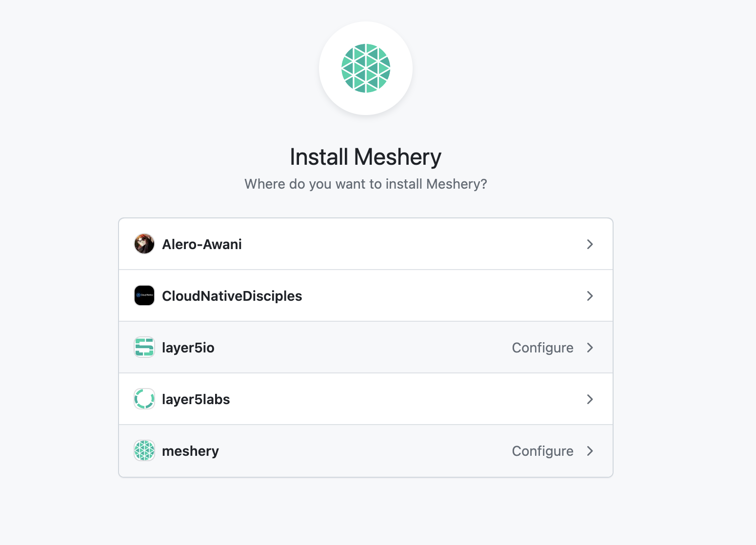Click the large Meshery logo at the top
756x545 pixels.
pyautogui.click(x=365, y=68)
